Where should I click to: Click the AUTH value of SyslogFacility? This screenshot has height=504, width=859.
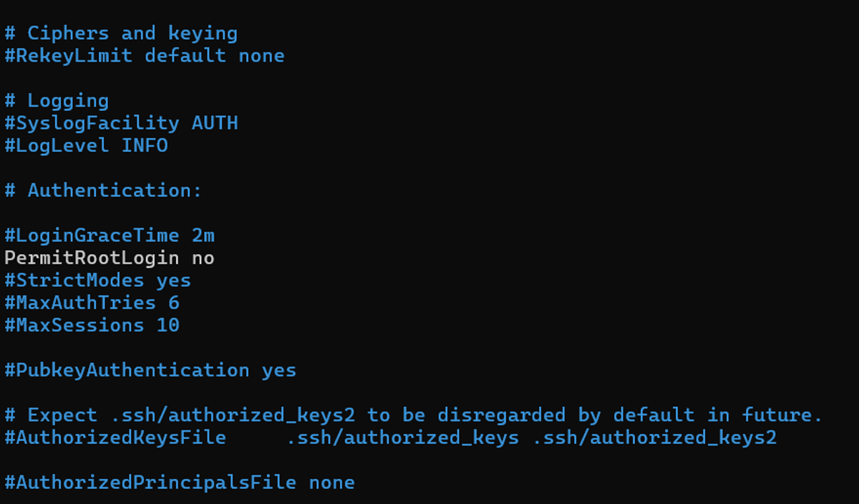coord(215,123)
